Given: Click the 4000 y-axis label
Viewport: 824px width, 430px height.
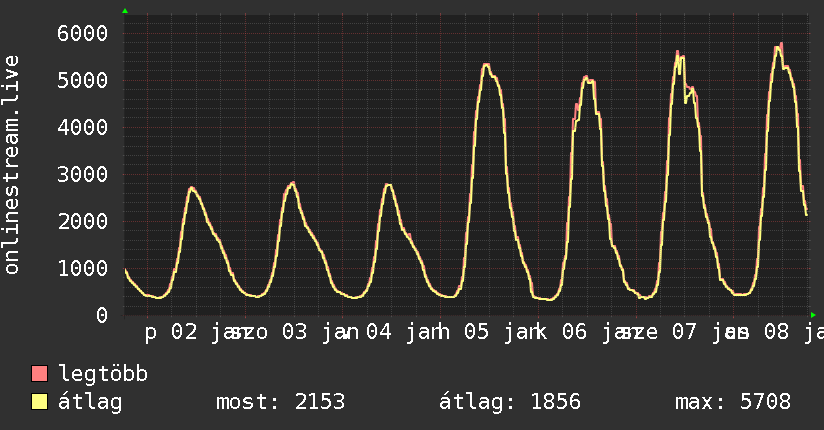Looking at the screenshot, I should click(83, 127).
